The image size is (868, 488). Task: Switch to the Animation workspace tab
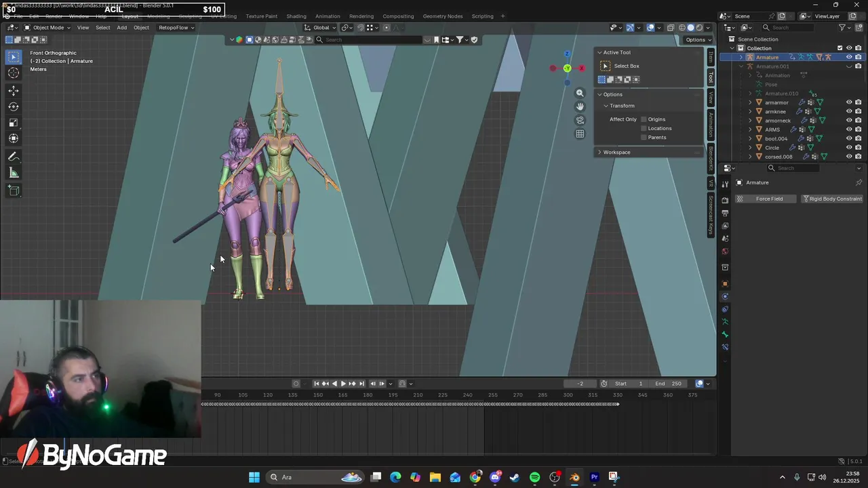(328, 16)
